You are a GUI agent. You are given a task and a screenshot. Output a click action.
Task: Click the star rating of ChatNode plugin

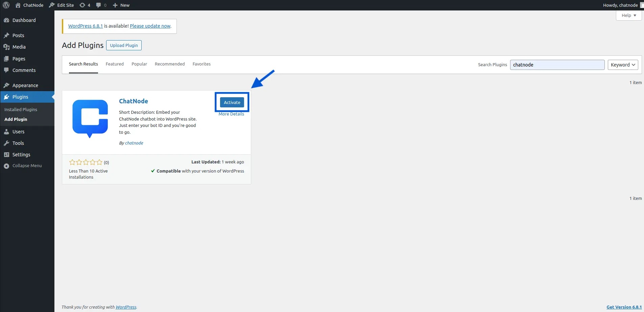pos(86,162)
